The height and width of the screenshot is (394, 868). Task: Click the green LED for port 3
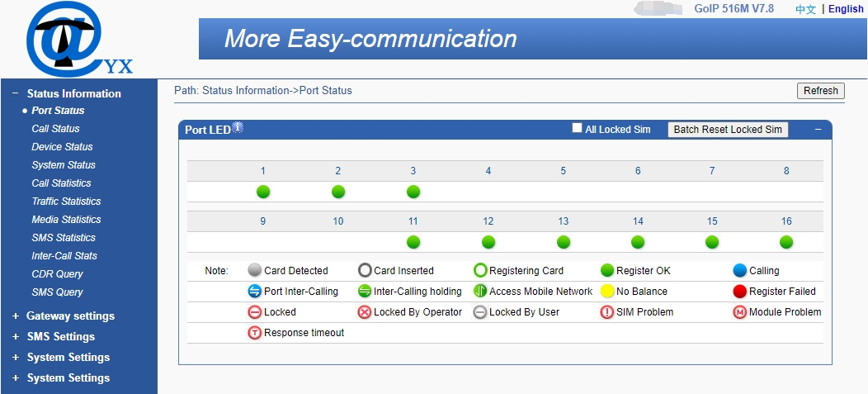pyautogui.click(x=413, y=192)
